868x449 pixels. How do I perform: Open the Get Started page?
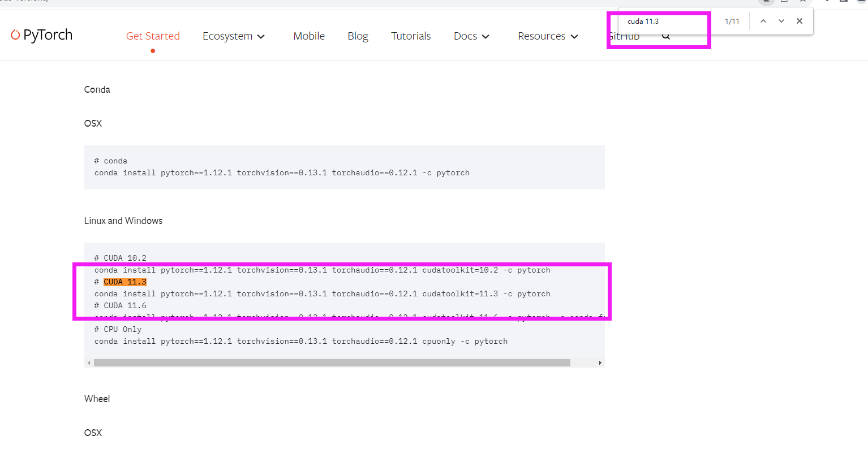[153, 36]
